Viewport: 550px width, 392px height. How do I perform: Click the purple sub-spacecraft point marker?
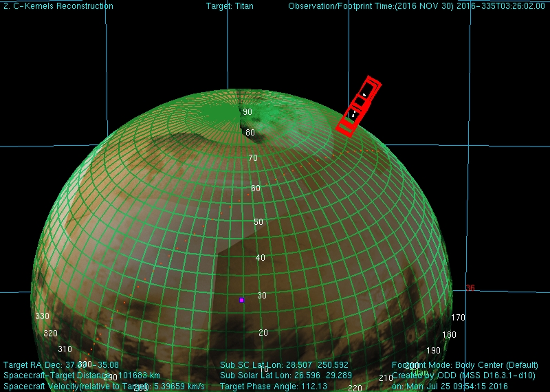(x=241, y=300)
